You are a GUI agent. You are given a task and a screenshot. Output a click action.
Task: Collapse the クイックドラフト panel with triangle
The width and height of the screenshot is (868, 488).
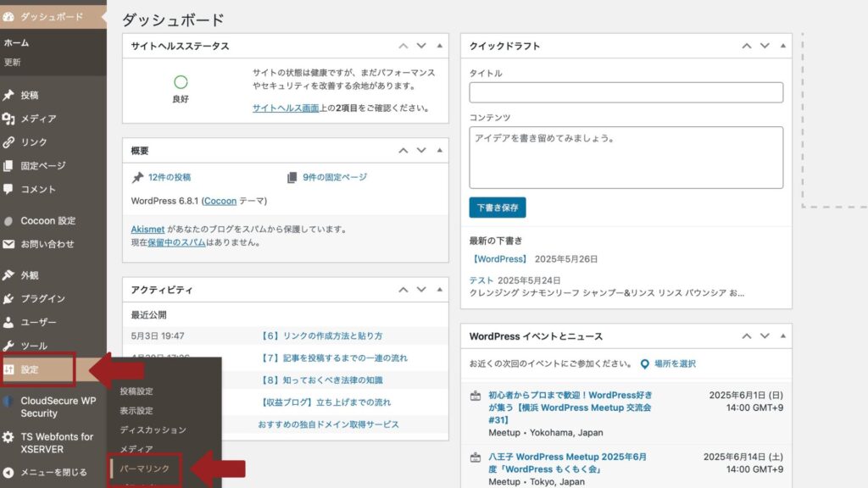coord(782,46)
